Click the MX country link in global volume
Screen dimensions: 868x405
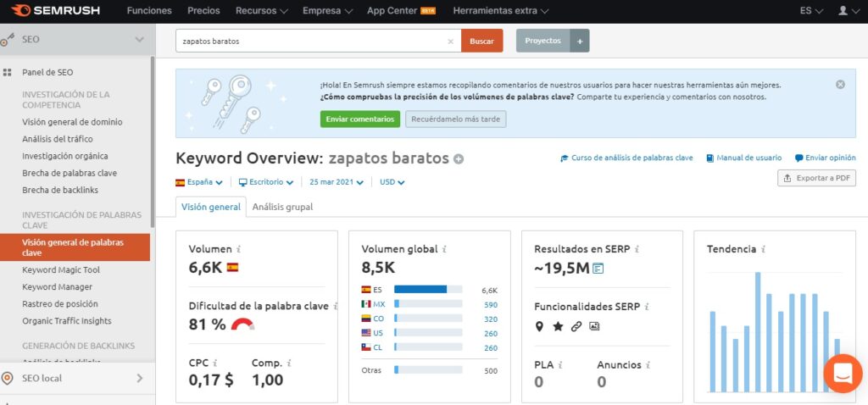pyautogui.click(x=379, y=304)
